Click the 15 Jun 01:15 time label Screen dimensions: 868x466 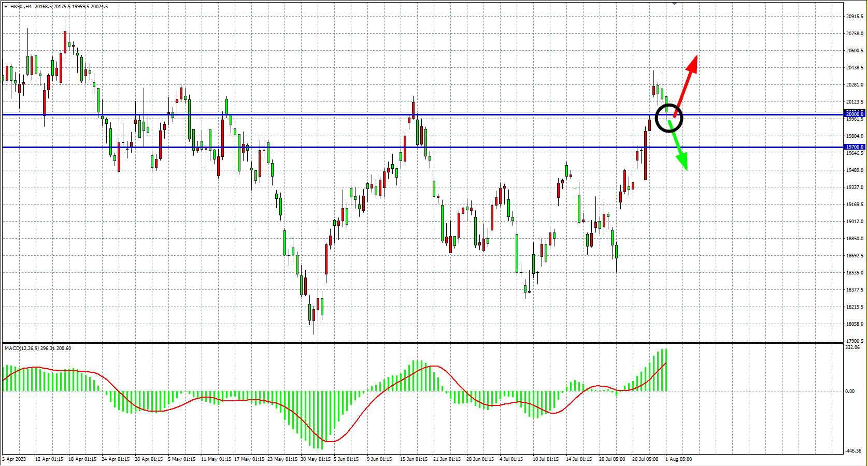click(x=414, y=459)
